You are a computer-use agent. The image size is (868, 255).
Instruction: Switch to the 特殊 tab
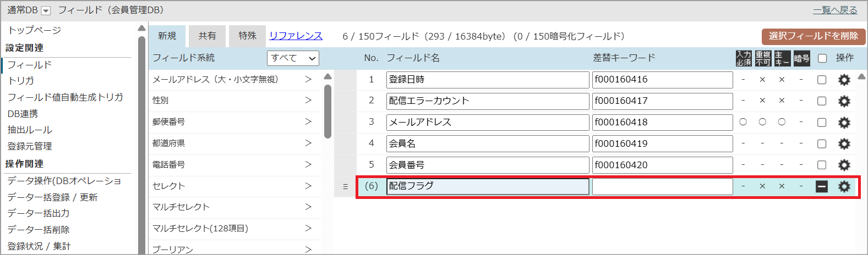click(247, 36)
